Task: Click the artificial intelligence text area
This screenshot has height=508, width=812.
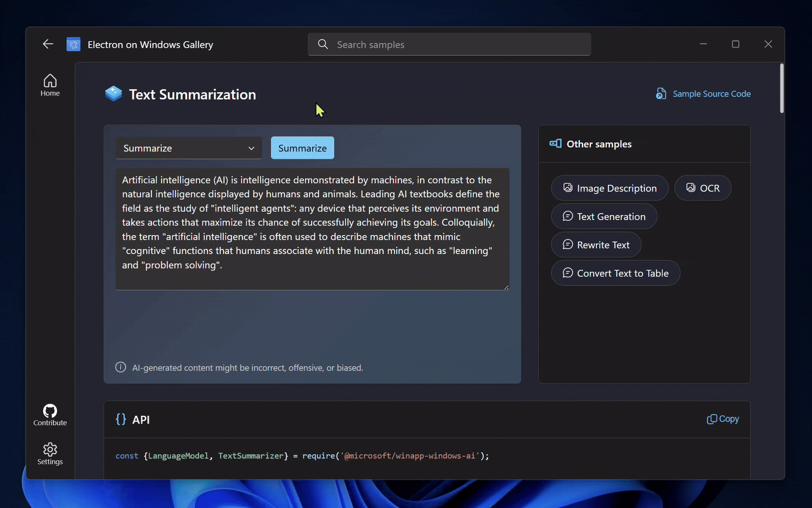Action: (312, 228)
